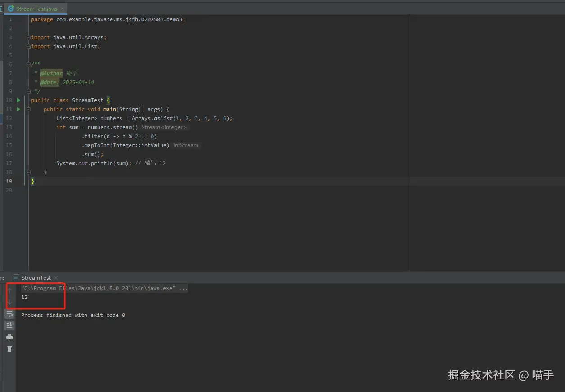Click 'Process finished with exit code 0'
The image size is (565, 392).
click(x=73, y=315)
